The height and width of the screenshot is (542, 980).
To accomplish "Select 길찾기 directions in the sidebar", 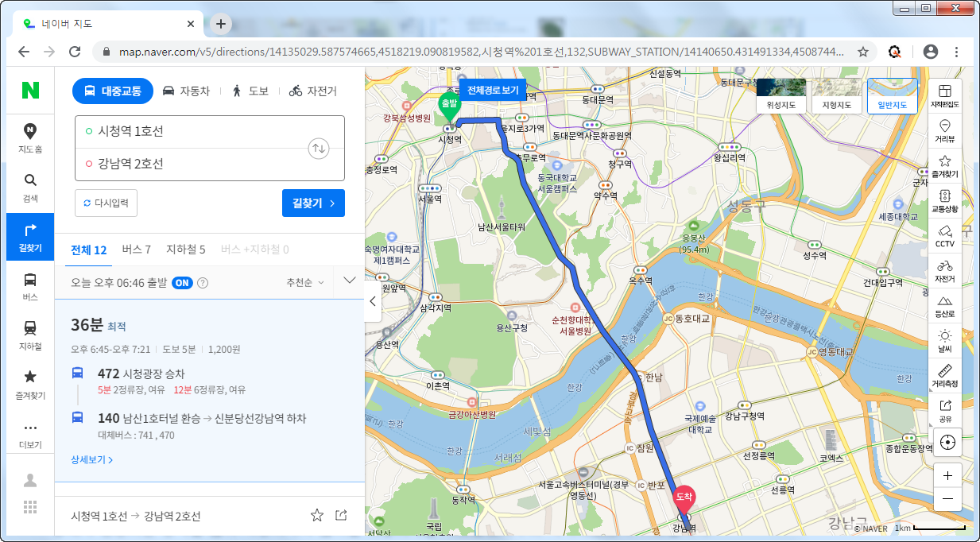I will (x=30, y=237).
